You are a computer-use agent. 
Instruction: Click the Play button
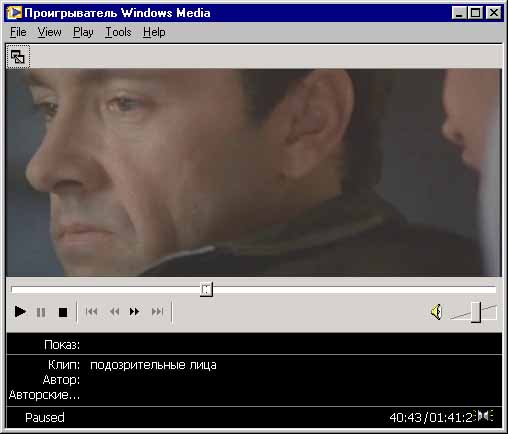20,312
